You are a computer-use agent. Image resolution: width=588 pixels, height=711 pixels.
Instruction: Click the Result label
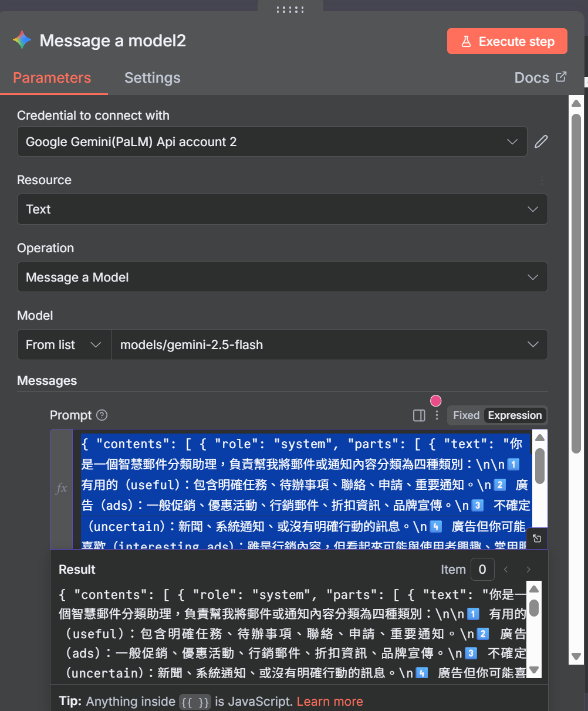(x=77, y=570)
